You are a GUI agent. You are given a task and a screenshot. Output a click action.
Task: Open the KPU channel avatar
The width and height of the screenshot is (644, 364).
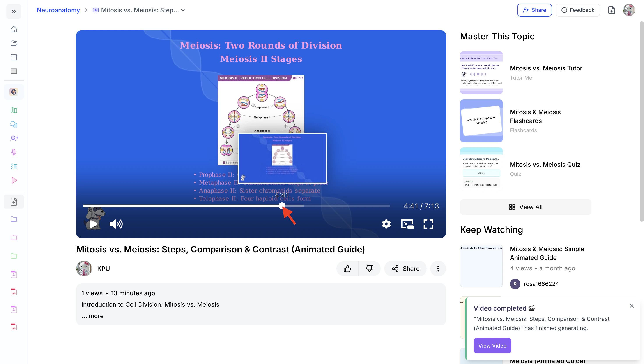tap(84, 268)
